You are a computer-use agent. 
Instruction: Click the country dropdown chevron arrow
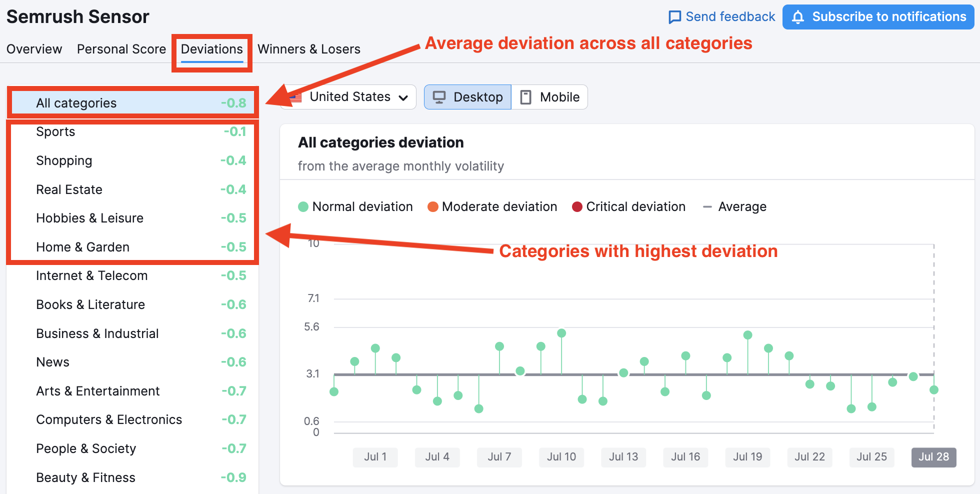click(403, 97)
